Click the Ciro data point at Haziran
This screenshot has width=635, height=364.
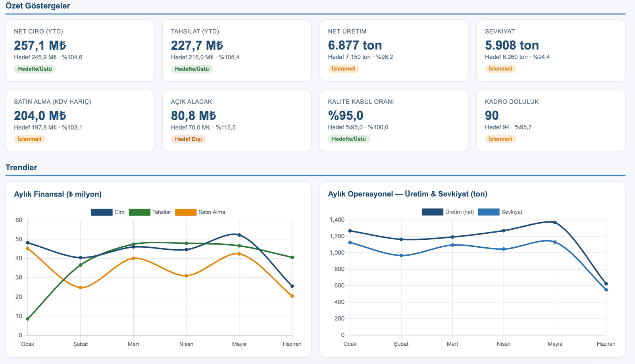click(292, 286)
